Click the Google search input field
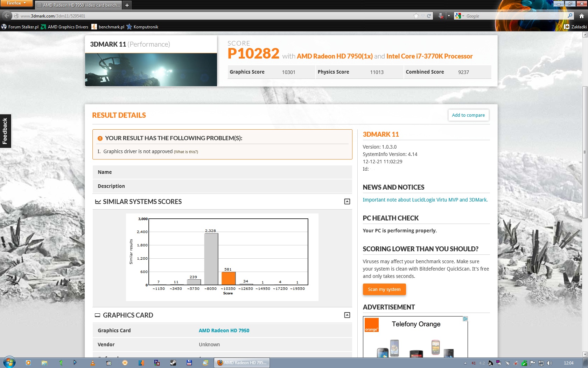Viewport: 588px width, 368px height. (514, 16)
